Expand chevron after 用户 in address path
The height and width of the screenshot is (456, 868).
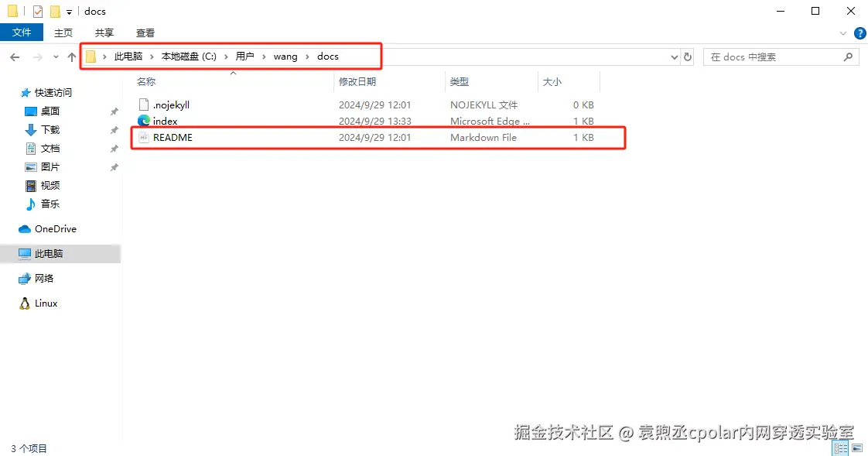(x=264, y=57)
